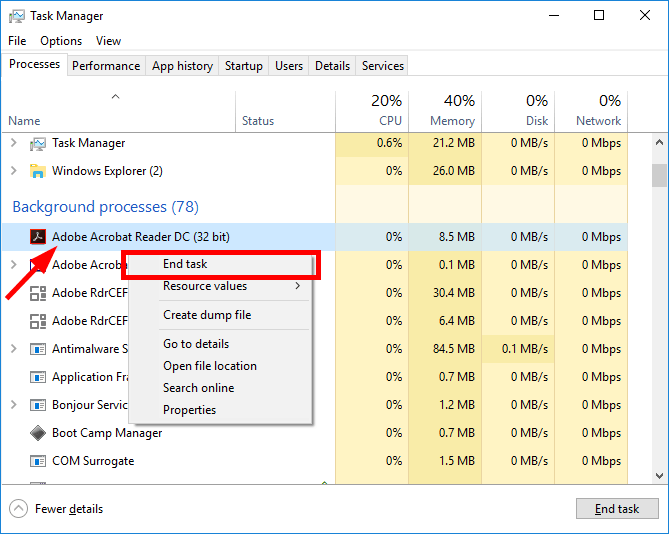Click the Antimalware Service icon
This screenshot has width=669, height=534.
(38, 349)
